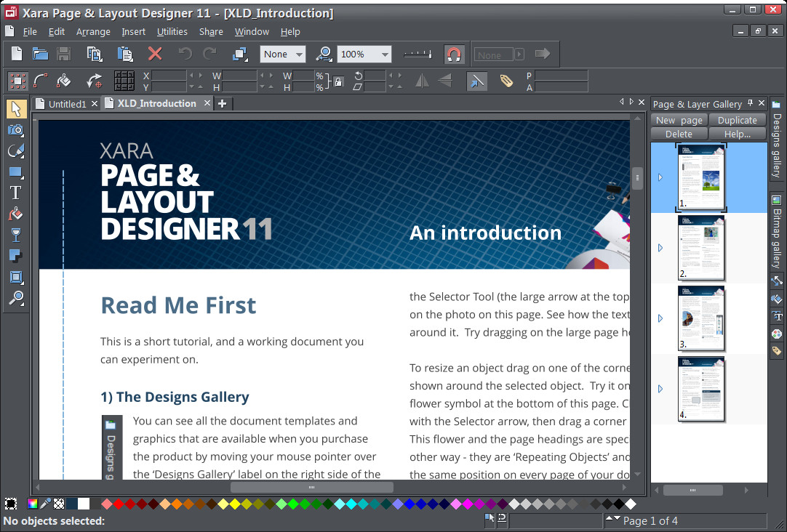The image size is (787, 532).
Task: Open the Designs gallery side tab
Action: coord(777,139)
